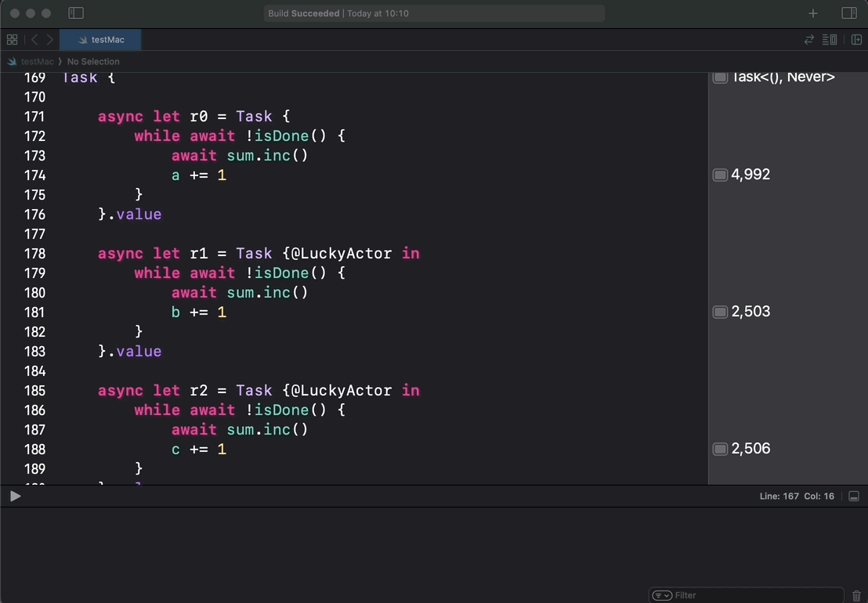
Task: Run playground with the play button
Action: coord(15,496)
